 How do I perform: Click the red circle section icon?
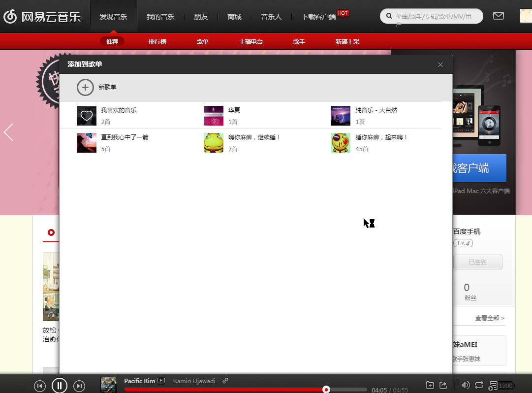pyautogui.click(x=51, y=232)
